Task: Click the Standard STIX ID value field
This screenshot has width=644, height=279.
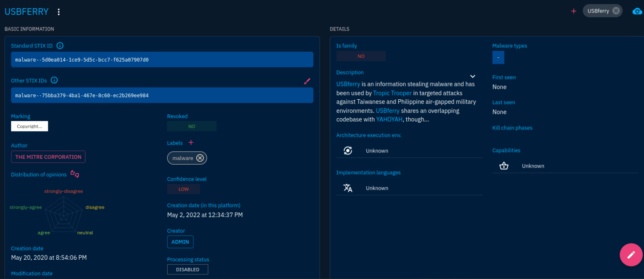Action: [x=162, y=59]
